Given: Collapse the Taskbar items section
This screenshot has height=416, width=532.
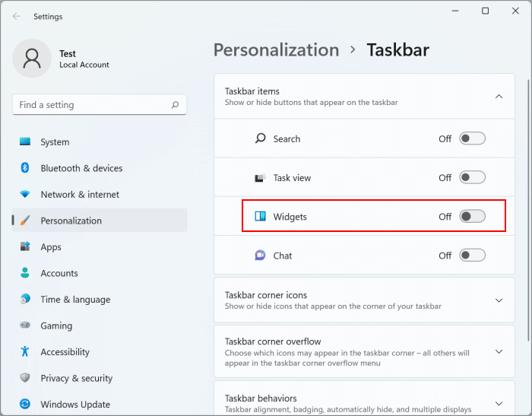Looking at the screenshot, I should [499, 97].
